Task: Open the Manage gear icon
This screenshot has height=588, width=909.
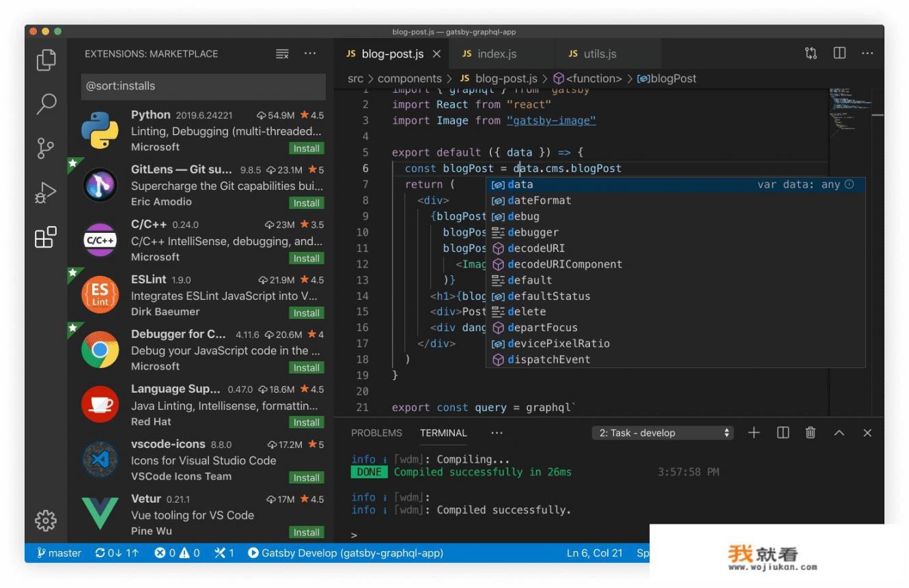Action: pyautogui.click(x=46, y=520)
